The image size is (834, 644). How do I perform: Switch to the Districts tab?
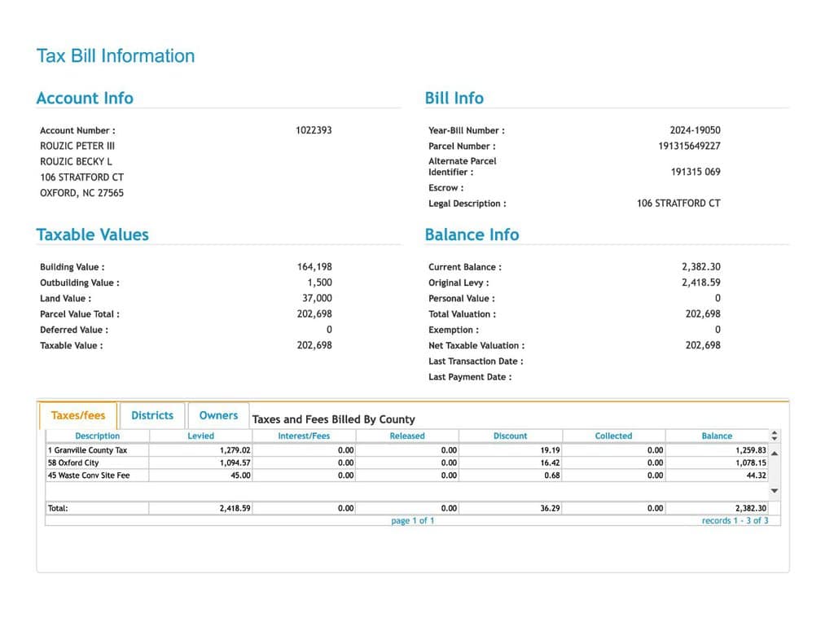[x=152, y=415]
